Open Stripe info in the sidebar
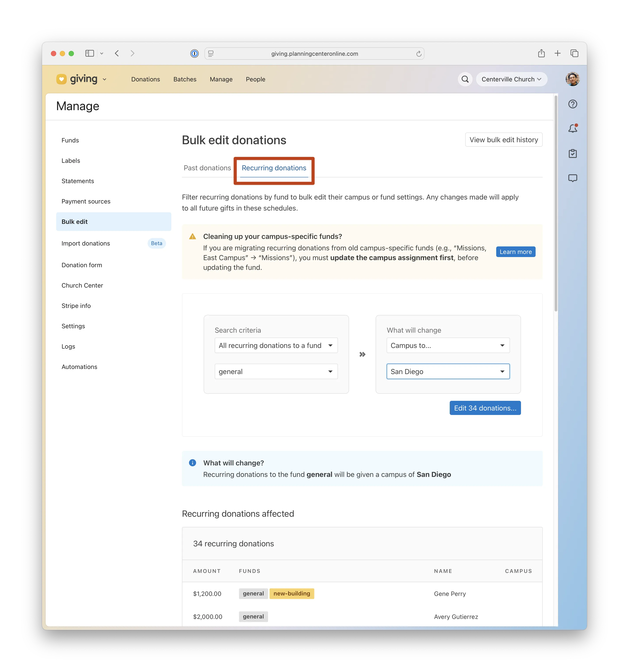The image size is (629, 672). (114, 305)
